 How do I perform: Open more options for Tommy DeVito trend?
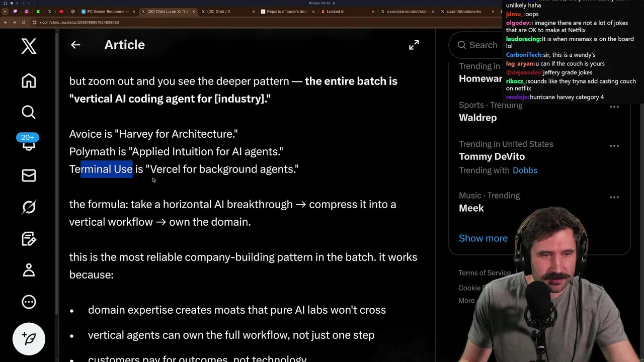click(x=614, y=146)
